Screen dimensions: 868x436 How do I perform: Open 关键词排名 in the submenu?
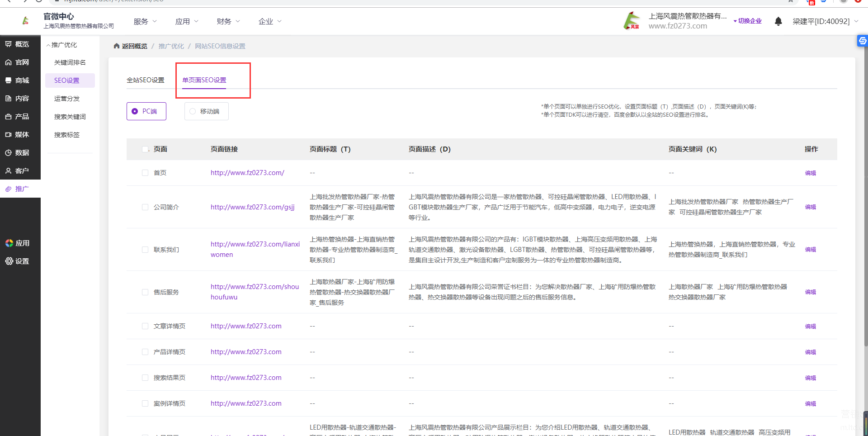70,62
